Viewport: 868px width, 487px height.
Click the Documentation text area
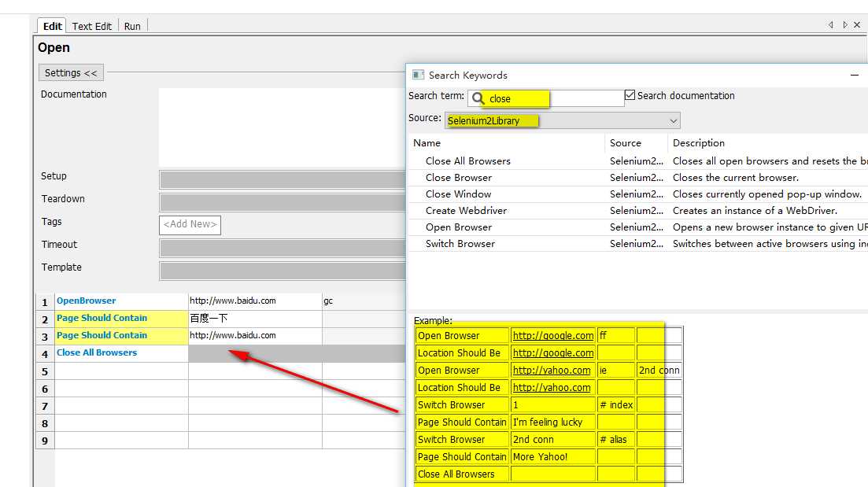coord(283,127)
